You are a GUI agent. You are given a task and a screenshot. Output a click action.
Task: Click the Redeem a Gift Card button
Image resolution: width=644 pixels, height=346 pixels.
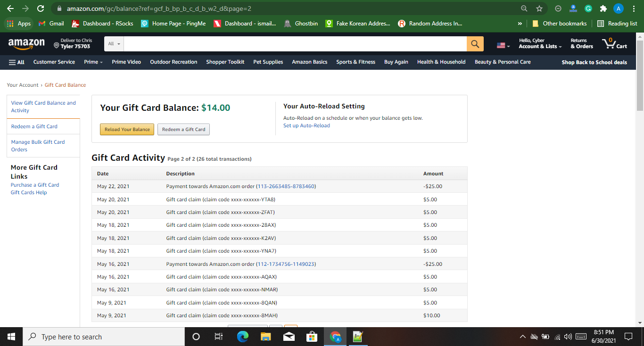[183, 129]
